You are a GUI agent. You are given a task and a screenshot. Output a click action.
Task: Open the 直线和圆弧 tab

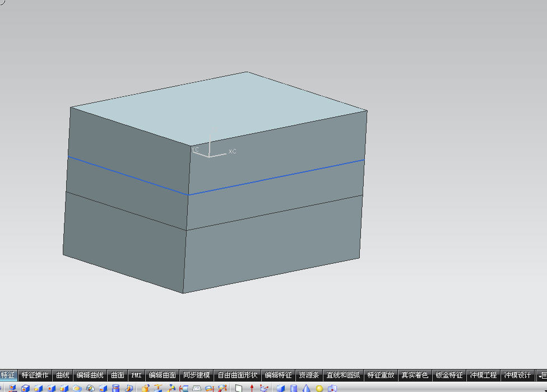click(343, 375)
